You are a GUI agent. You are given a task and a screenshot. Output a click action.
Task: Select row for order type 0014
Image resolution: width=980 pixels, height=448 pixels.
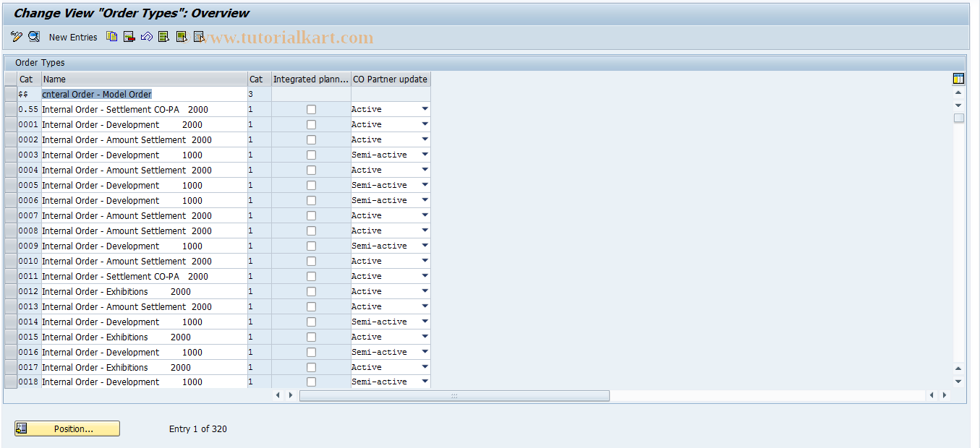[10, 322]
